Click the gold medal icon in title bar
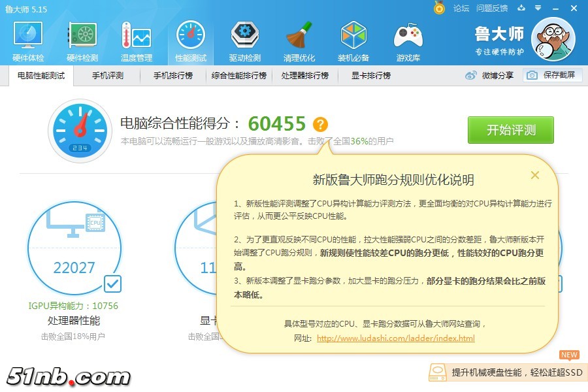Viewport: 588px width, 392px height. click(x=439, y=7)
